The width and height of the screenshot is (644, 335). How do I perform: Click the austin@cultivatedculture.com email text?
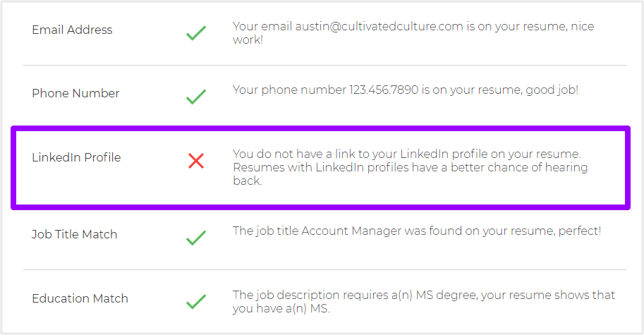pos(379,26)
